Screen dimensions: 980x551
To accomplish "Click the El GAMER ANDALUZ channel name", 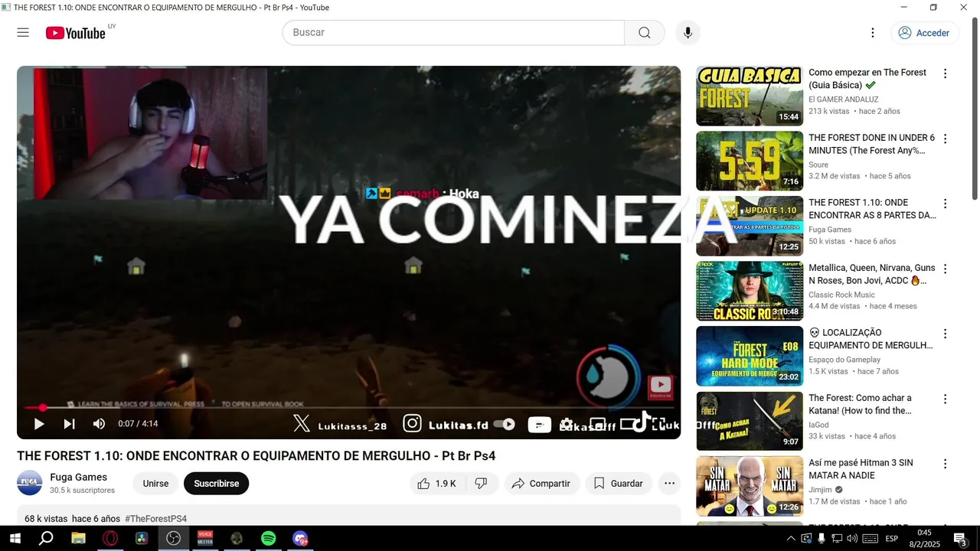I will point(843,99).
